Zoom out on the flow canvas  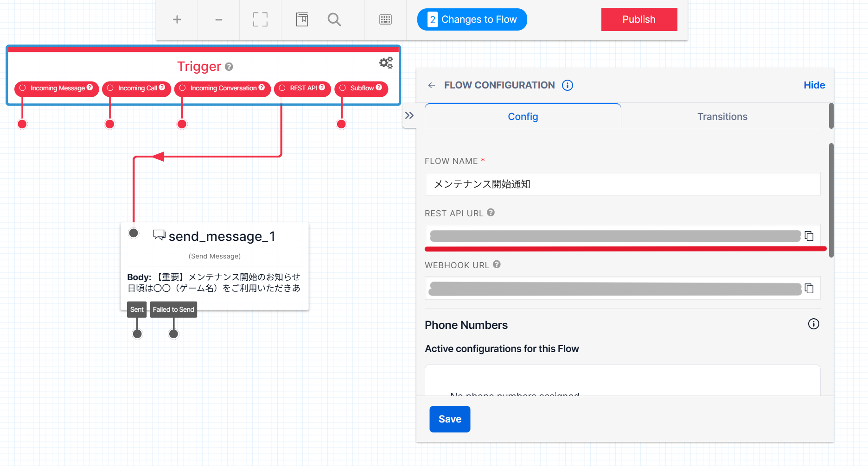pos(218,19)
